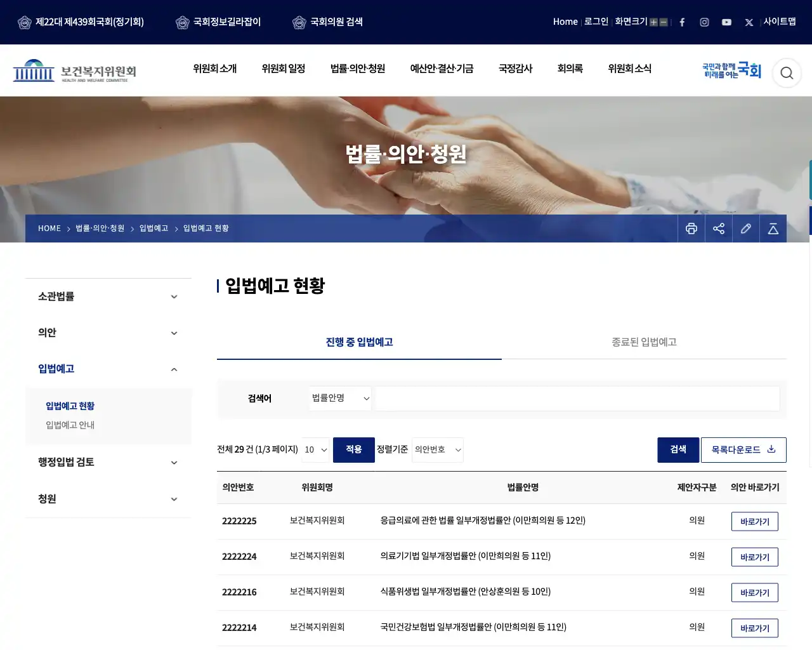Switch to the 종료된 입법예고 tab
This screenshot has height=650, width=812.
pos(644,342)
